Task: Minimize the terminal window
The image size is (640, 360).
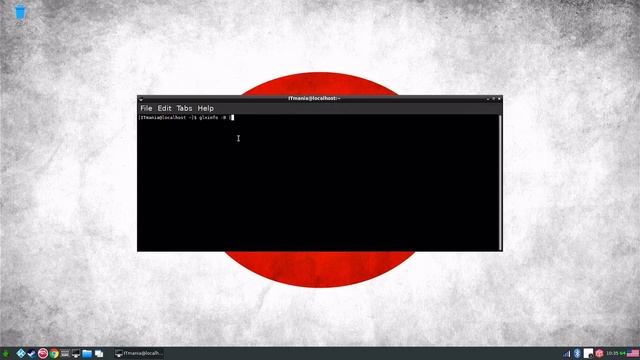Action: pyautogui.click(x=488, y=99)
